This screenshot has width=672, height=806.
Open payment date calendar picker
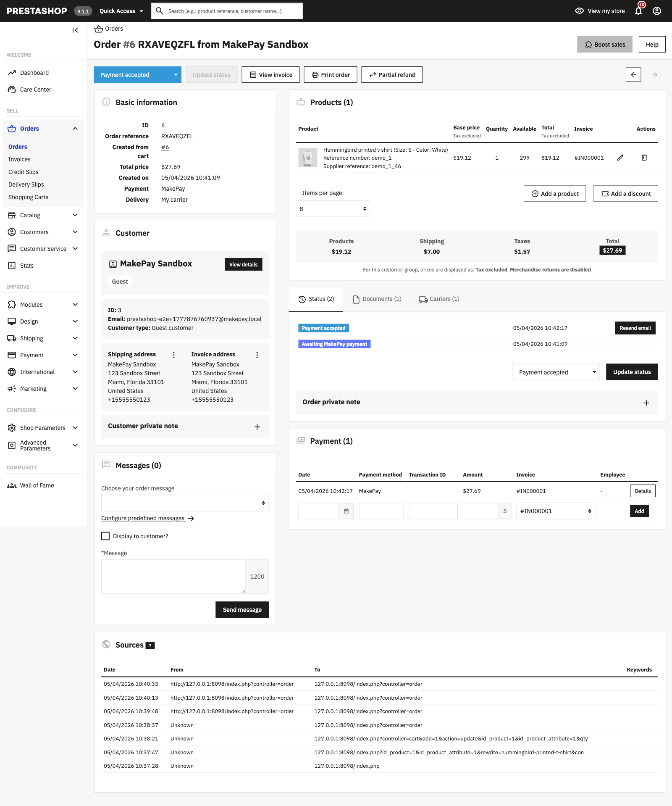click(346, 511)
